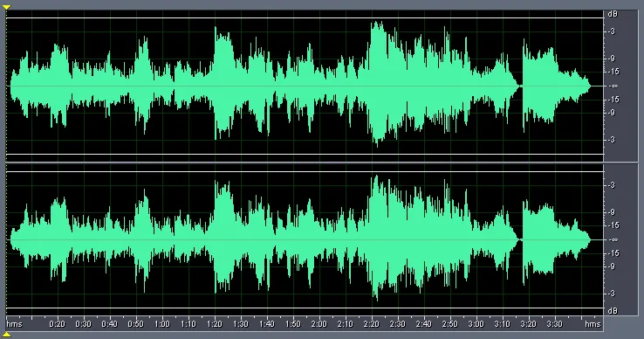Click the hms unit label at ruler's right end

593,324
